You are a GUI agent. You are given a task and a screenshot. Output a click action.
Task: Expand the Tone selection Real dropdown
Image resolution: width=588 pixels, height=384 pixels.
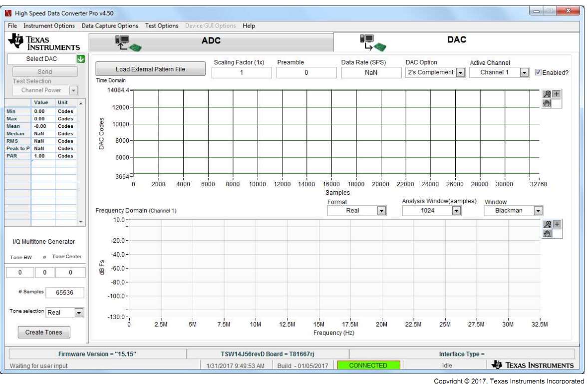pos(79,313)
